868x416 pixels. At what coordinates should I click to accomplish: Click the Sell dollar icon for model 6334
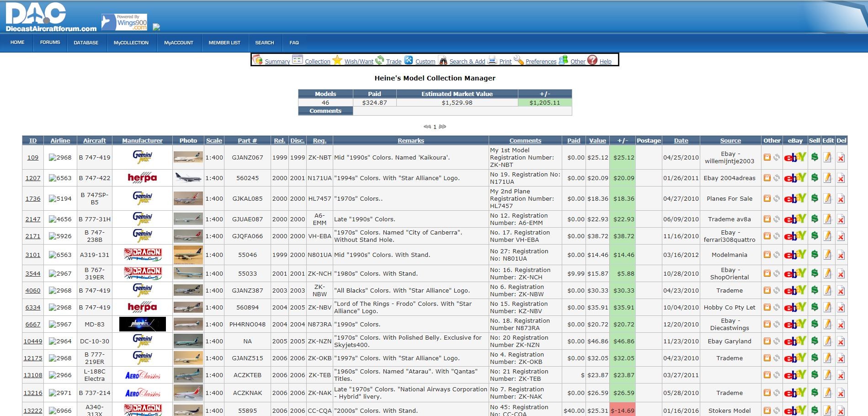pos(815,307)
